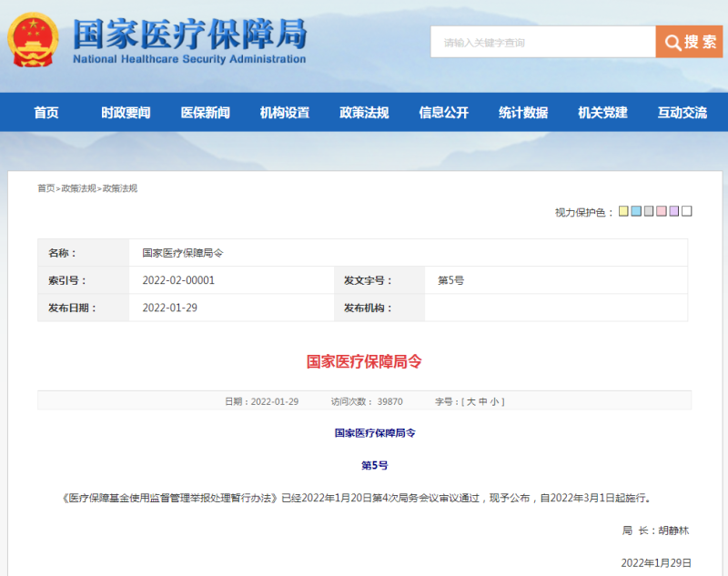Screen dimensions: 728x576
Task: Apply the pink eye-protection background color
Action: 662,211
